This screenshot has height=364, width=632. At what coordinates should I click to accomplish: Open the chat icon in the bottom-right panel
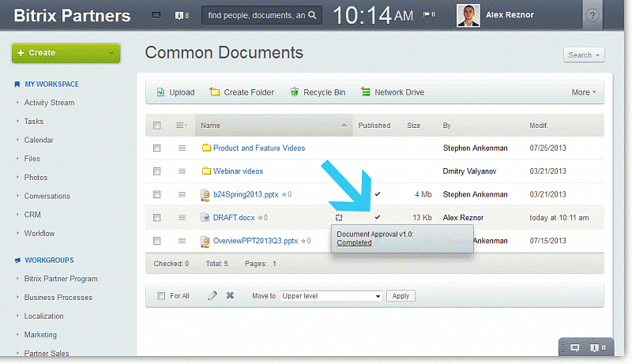[x=575, y=347]
